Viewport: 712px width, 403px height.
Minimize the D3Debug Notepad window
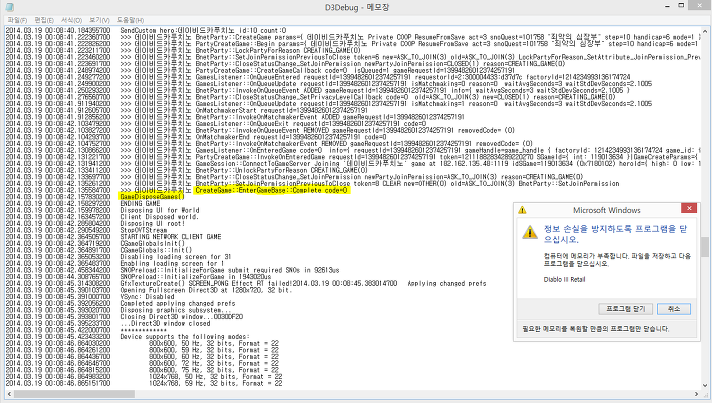coord(668,6)
